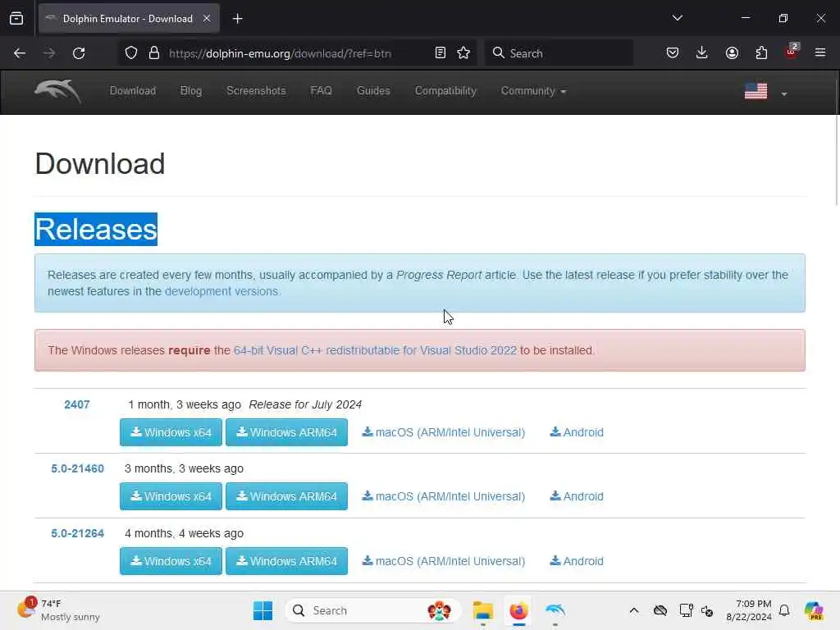
Task: Open the extensions puzzle icon
Action: click(x=762, y=53)
